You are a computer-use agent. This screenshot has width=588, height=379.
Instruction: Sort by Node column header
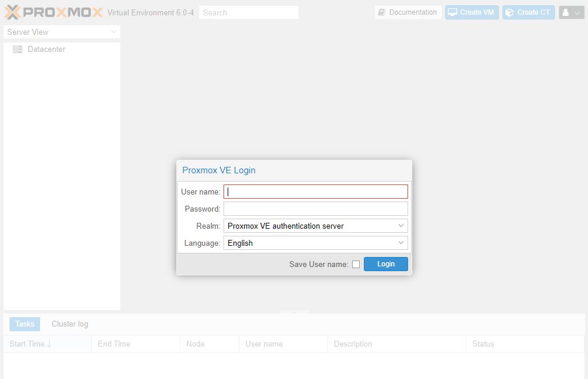(209, 344)
